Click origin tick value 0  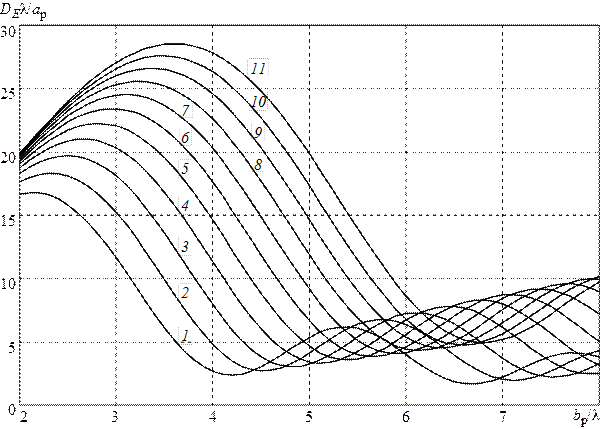click(x=12, y=410)
